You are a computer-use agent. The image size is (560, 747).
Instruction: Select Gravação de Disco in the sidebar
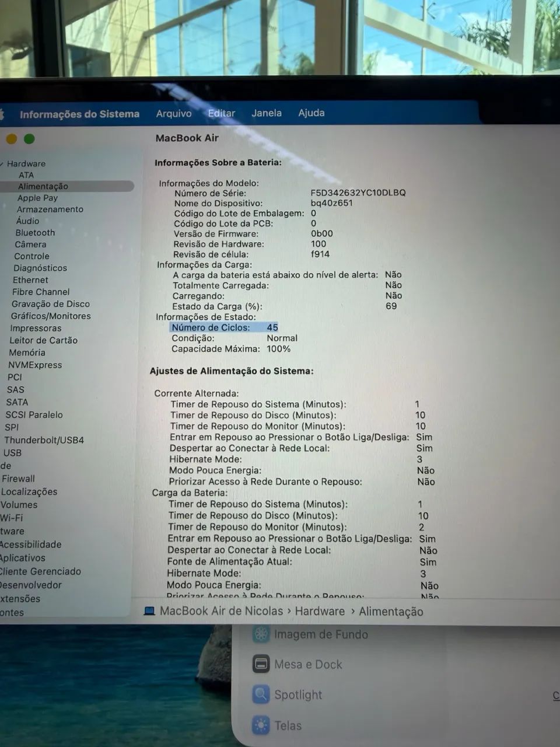coord(51,304)
